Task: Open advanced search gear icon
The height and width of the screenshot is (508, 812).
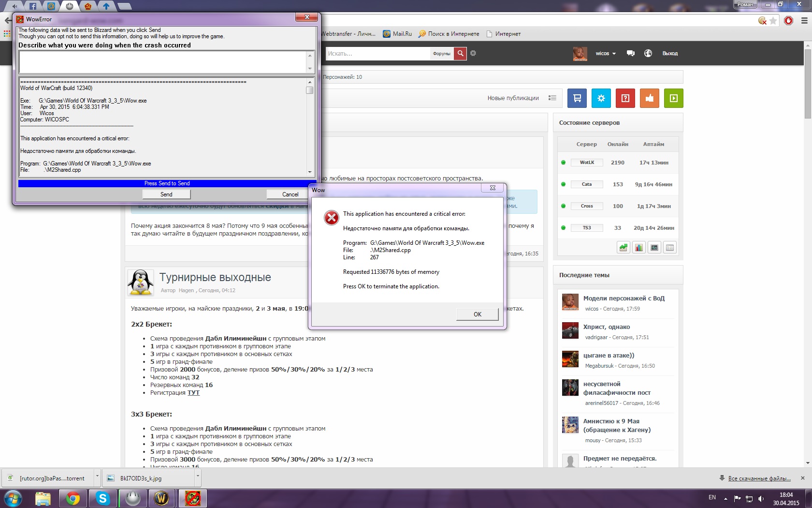Action: tap(473, 53)
